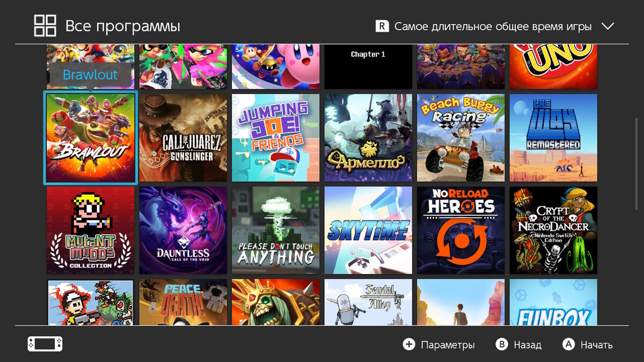Open Call of Juarez Gunslinger tile

coord(183,138)
